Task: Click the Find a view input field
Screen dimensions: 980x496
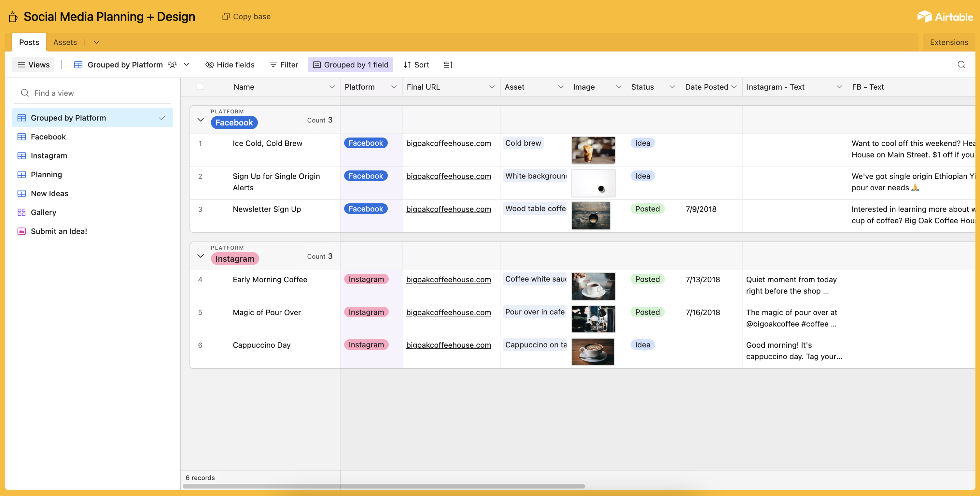Action: point(92,93)
